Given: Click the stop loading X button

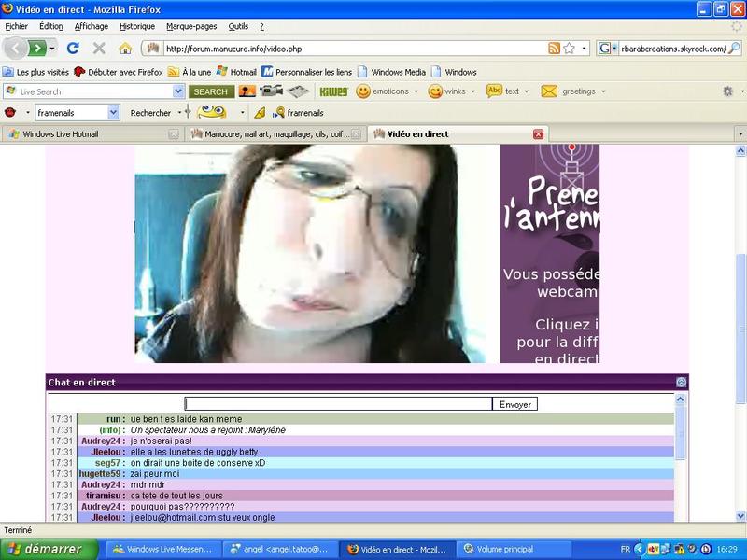Looking at the screenshot, I should coord(99,48).
